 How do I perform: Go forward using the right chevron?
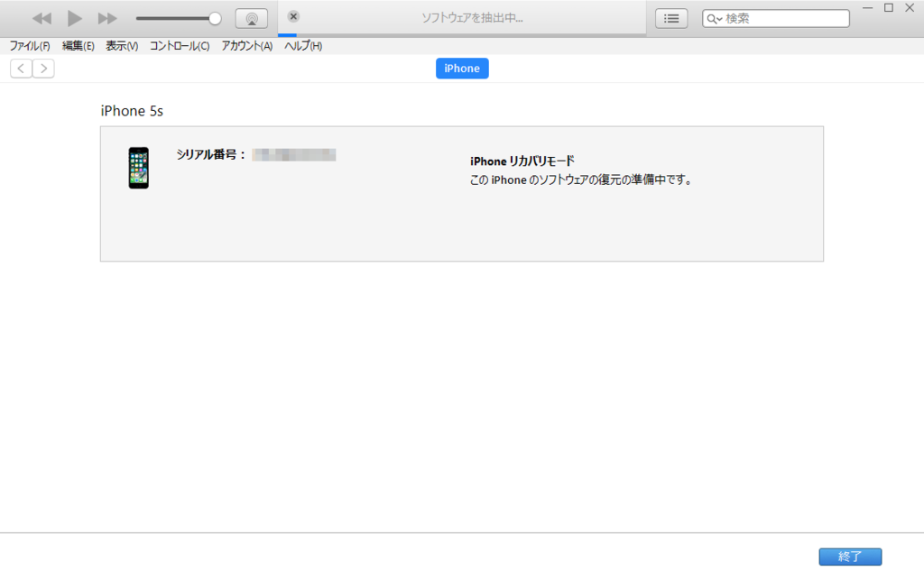point(43,69)
